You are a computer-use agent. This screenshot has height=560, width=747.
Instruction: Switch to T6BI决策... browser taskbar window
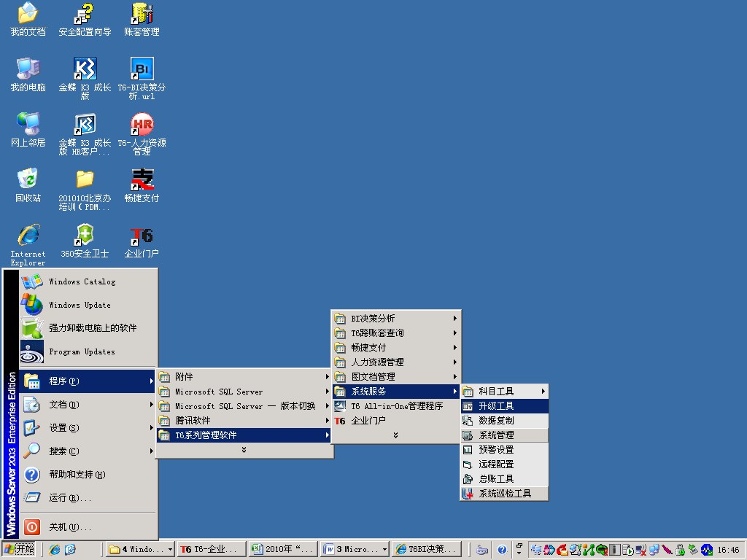click(426, 550)
